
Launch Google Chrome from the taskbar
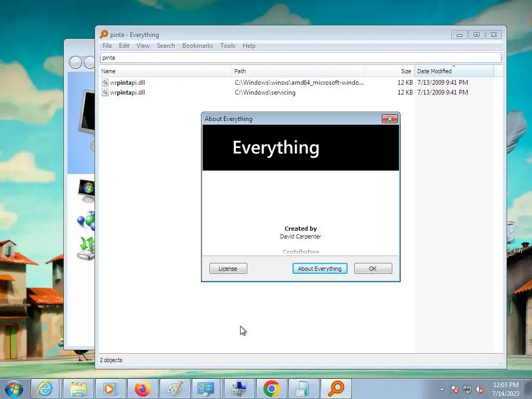point(271,389)
